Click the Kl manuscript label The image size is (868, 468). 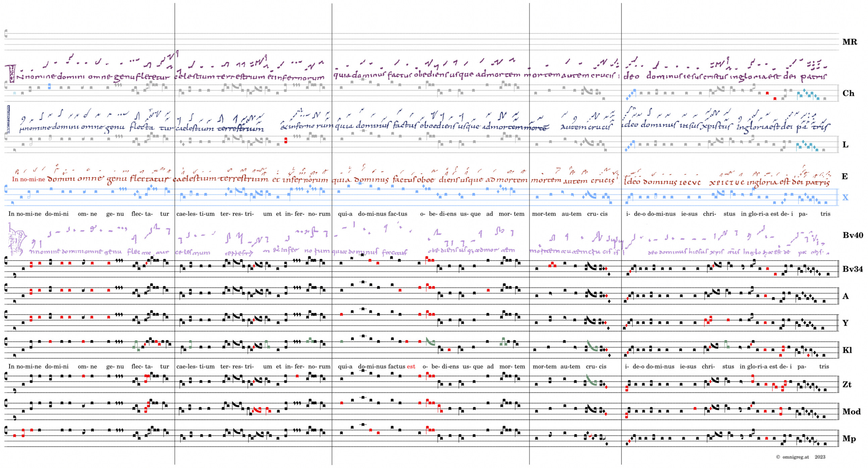[x=847, y=350]
